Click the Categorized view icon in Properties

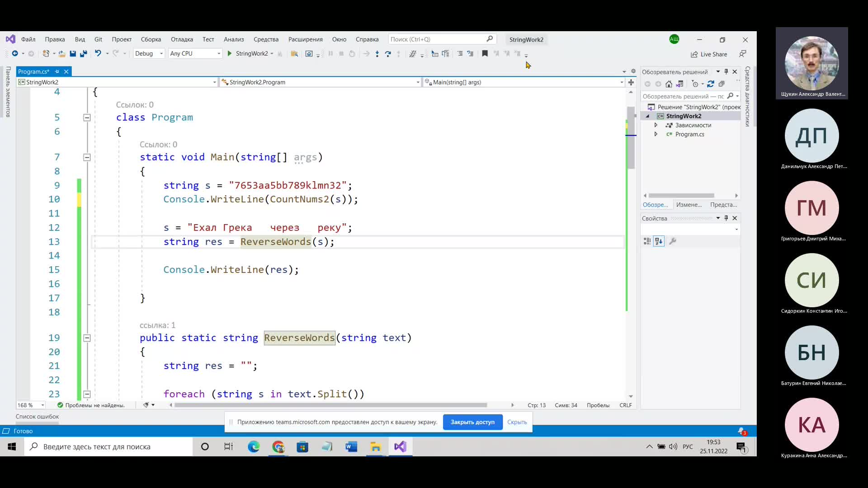point(647,241)
